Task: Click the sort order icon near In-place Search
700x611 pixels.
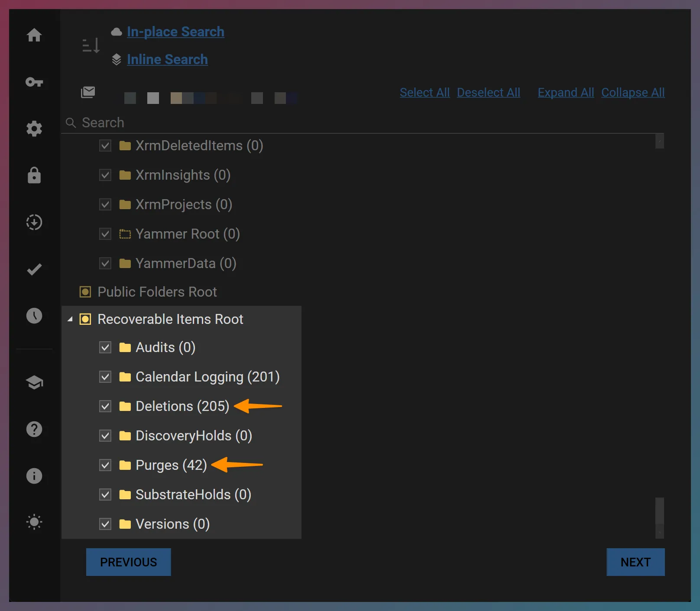Action: coord(91,45)
